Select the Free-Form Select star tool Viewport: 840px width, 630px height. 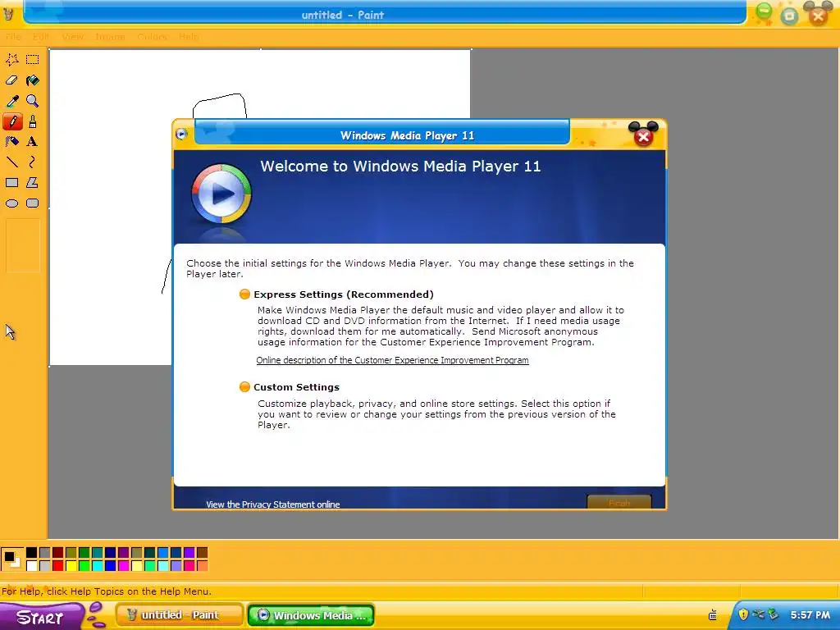pos(11,59)
